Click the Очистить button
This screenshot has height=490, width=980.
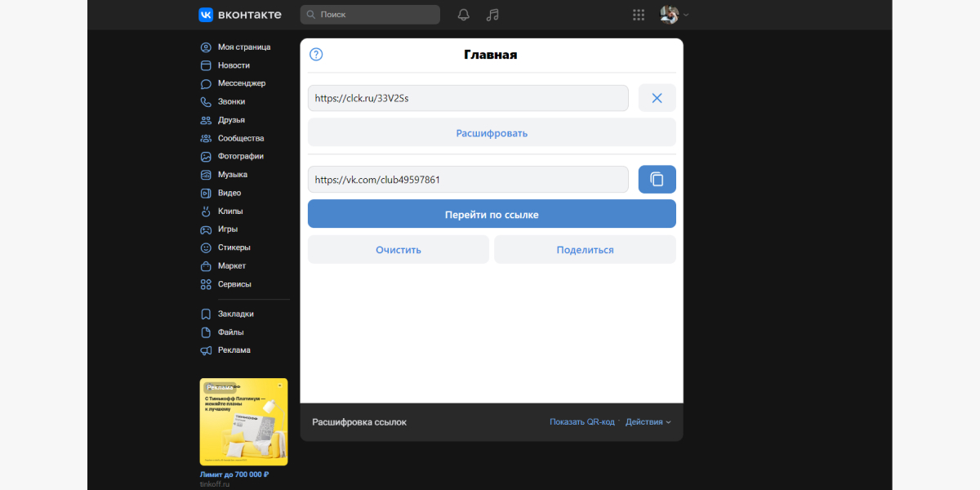[x=399, y=250]
